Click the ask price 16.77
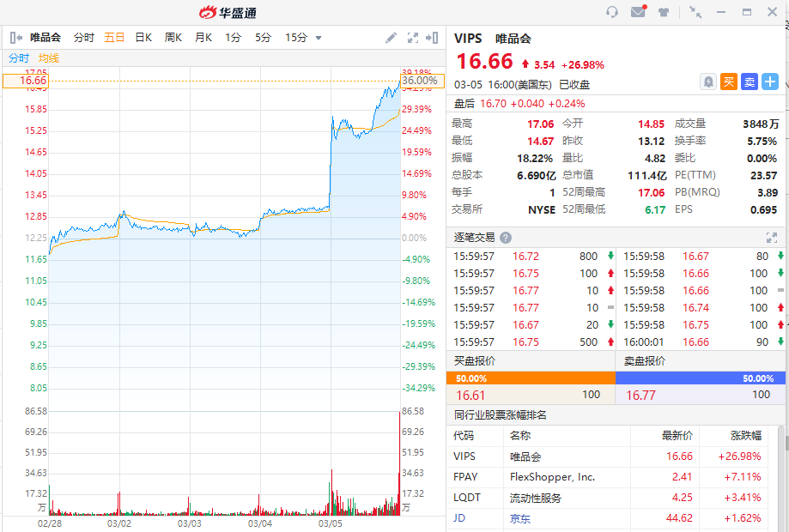789x532 pixels. point(640,396)
